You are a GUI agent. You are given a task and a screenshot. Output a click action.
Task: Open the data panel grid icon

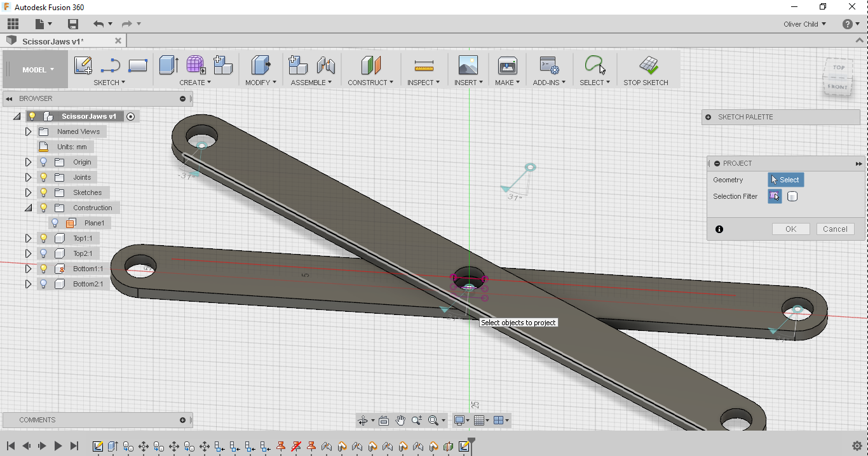click(13, 24)
